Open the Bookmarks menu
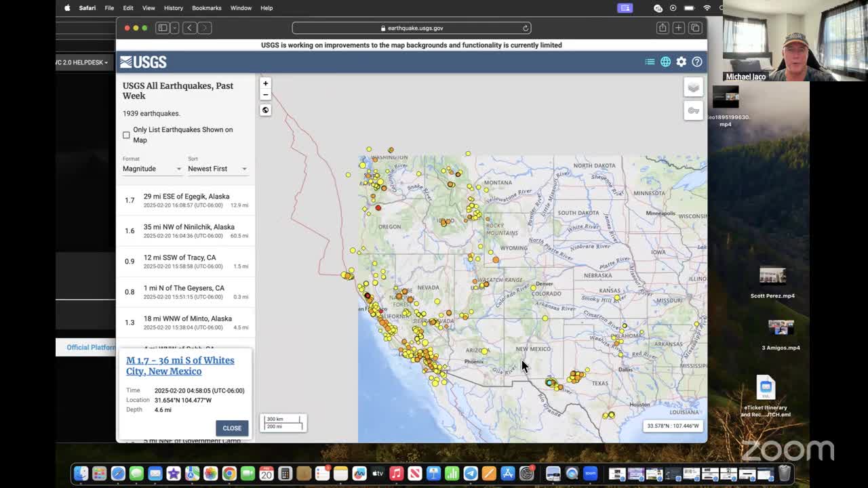 (207, 8)
